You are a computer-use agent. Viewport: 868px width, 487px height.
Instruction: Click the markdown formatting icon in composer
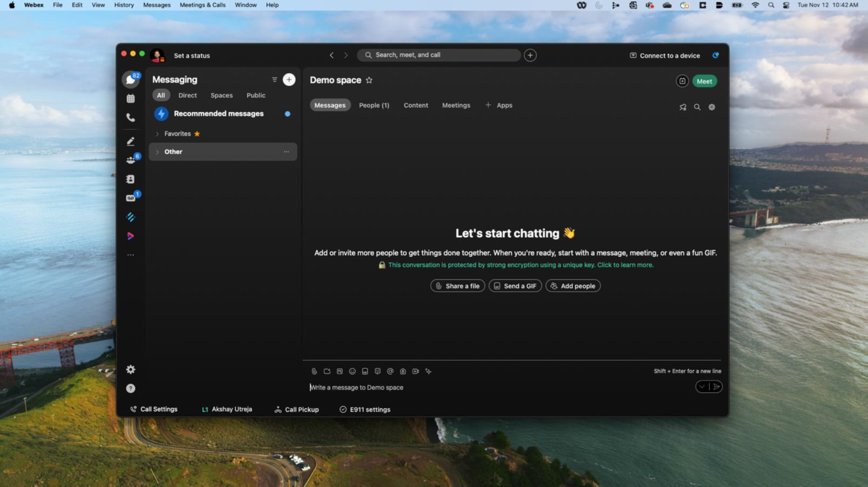tap(340, 371)
